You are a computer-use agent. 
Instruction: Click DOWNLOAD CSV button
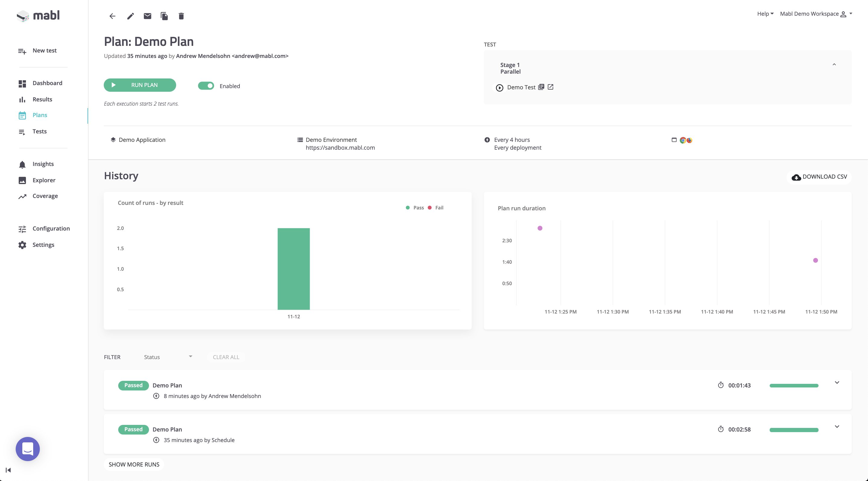click(819, 177)
